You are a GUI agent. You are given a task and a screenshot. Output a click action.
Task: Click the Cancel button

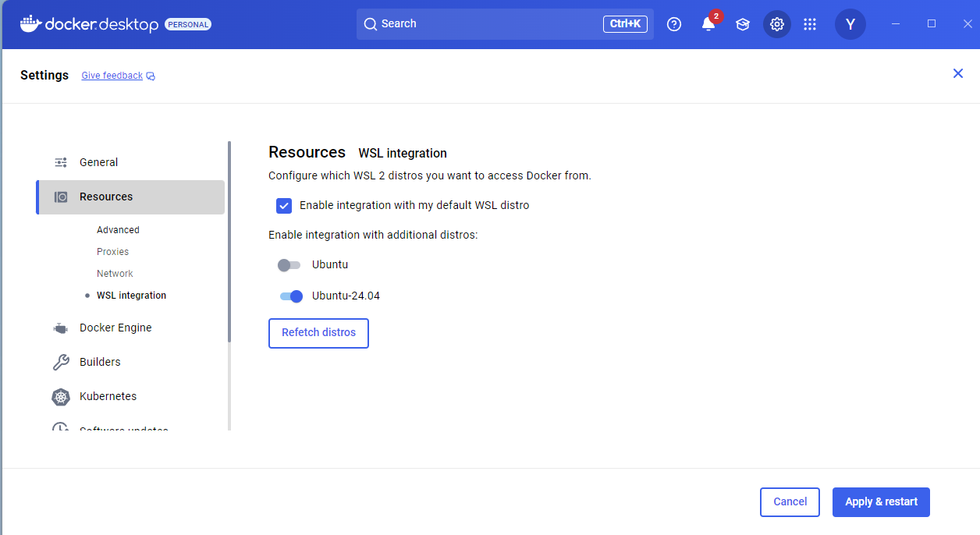pyautogui.click(x=790, y=502)
